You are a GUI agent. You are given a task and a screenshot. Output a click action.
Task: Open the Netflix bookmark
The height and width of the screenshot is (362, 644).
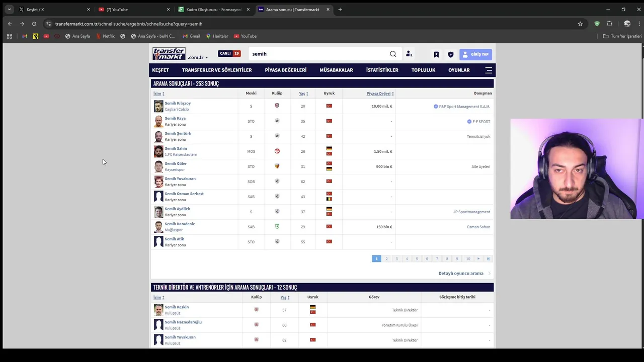(106, 36)
